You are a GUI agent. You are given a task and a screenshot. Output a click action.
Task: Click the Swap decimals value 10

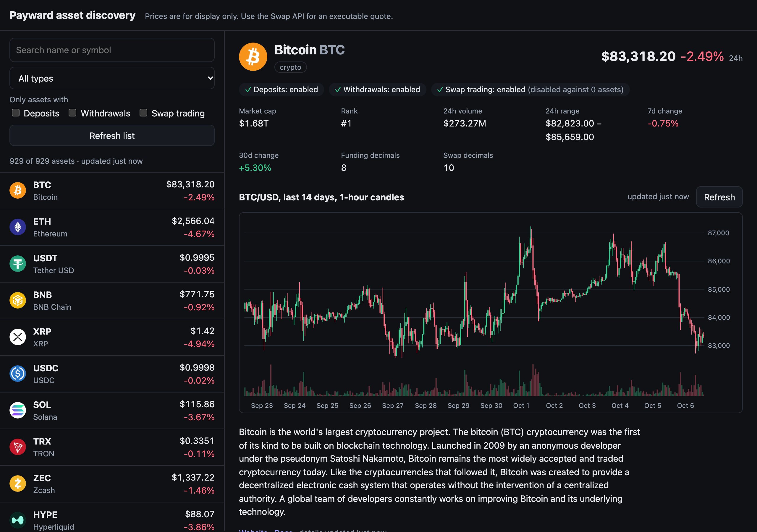[x=449, y=168]
